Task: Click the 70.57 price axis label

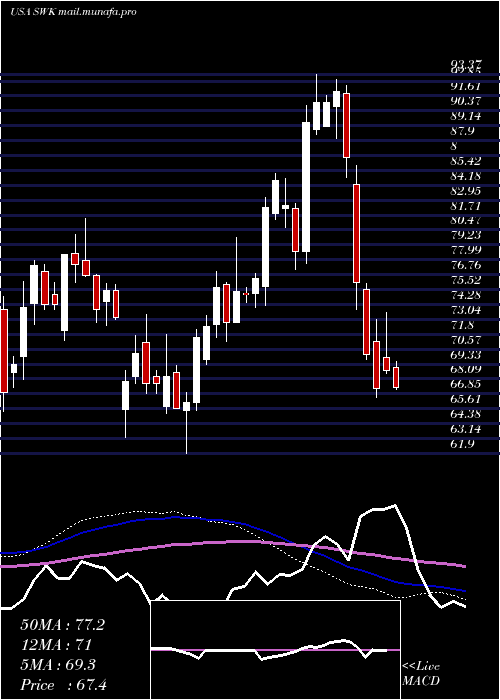Action: point(466,340)
